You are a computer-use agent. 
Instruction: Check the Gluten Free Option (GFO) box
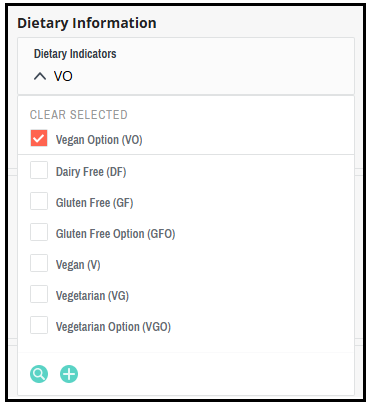click(39, 232)
